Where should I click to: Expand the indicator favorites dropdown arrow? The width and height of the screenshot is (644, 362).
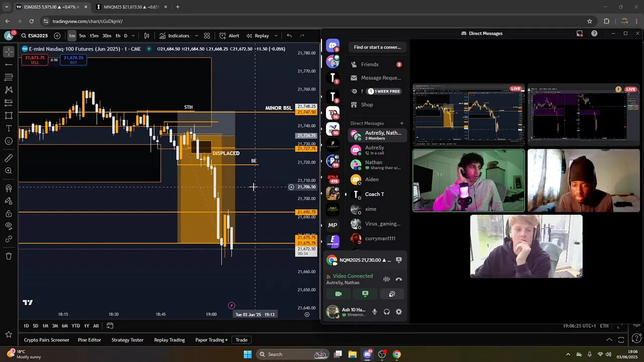pyautogui.click(x=196, y=36)
